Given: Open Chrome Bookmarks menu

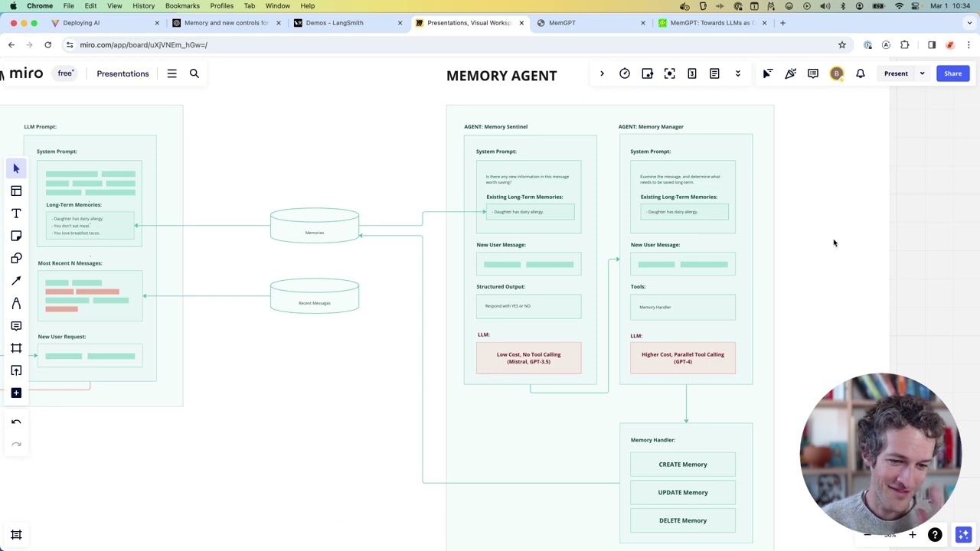Looking at the screenshot, I should (x=182, y=5).
